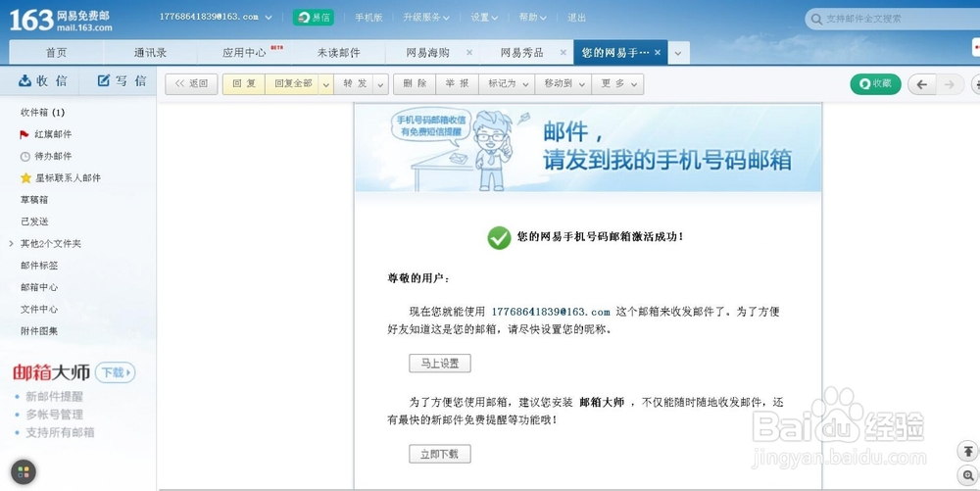Expand the account email dropdown
Viewport: 980px width, 491px height.
pos(269,18)
